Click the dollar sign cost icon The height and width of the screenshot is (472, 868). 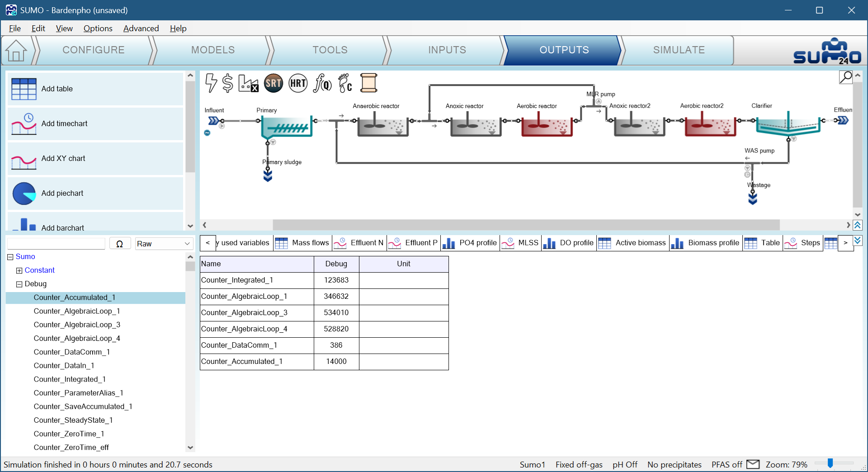(x=228, y=83)
